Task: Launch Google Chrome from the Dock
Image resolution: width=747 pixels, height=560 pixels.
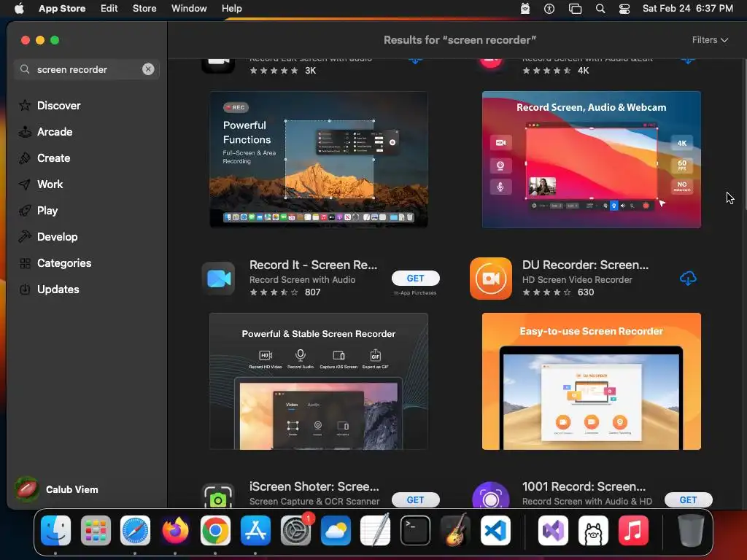Action: (x=215, y=530)
